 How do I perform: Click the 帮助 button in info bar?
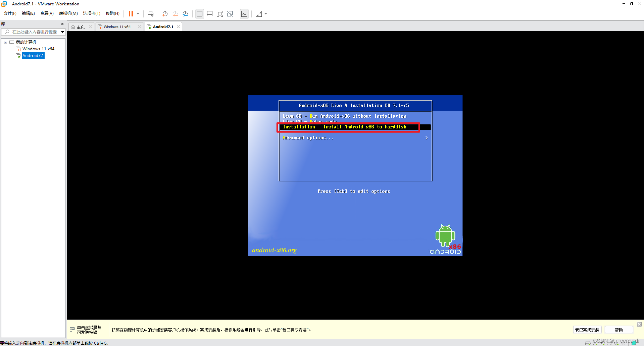pyautogui.click(x=618, y=330)
